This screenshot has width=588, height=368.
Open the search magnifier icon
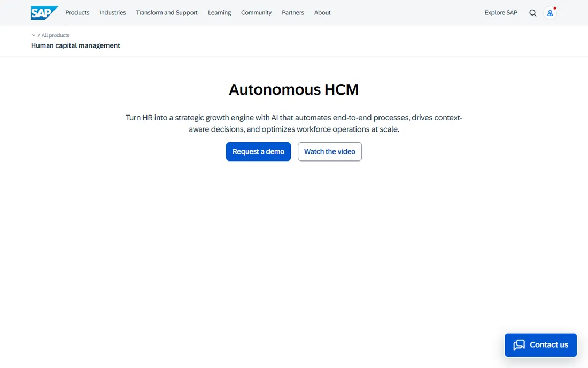pyautogui.click(x=532, y=13)
